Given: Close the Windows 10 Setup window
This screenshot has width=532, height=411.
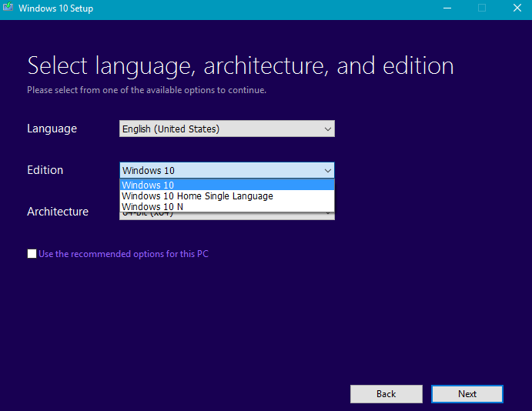Looking at the screenshot, I should (x=517, y=8).
